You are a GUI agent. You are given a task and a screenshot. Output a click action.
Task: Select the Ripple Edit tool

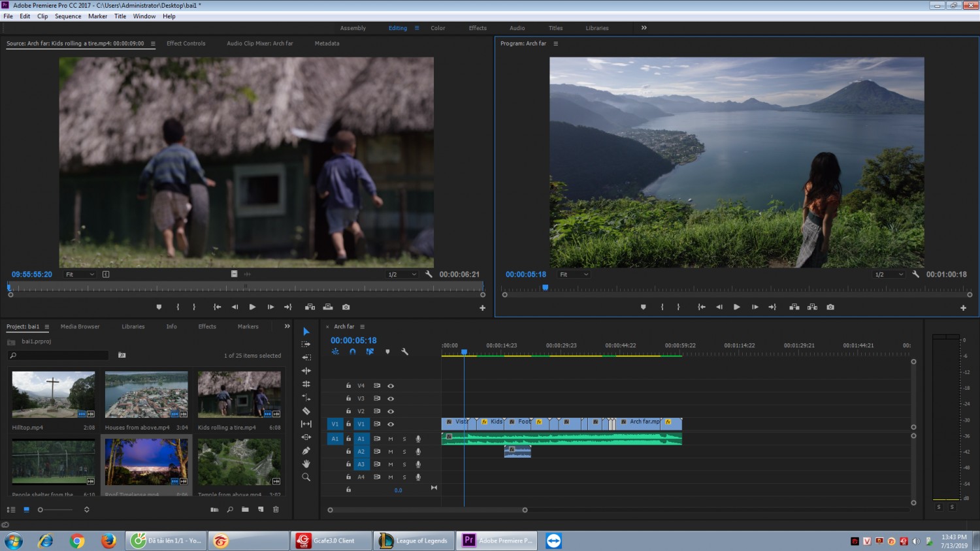tap(306, 357)
